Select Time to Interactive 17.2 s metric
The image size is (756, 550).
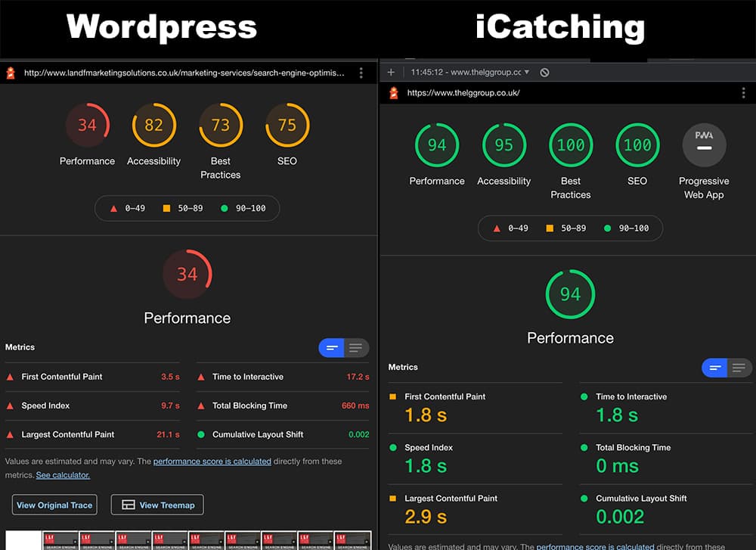click(x=283, y=377)
